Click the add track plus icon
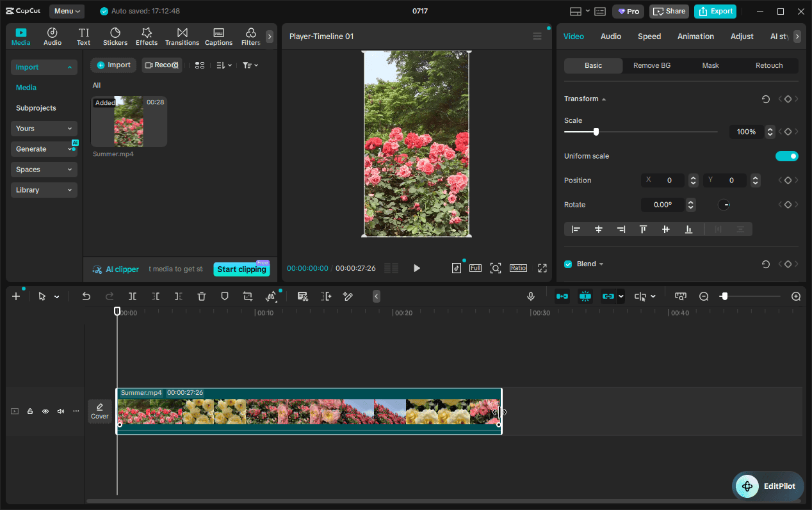The width and height of the screenshot is (812, 510). (16, 296)
